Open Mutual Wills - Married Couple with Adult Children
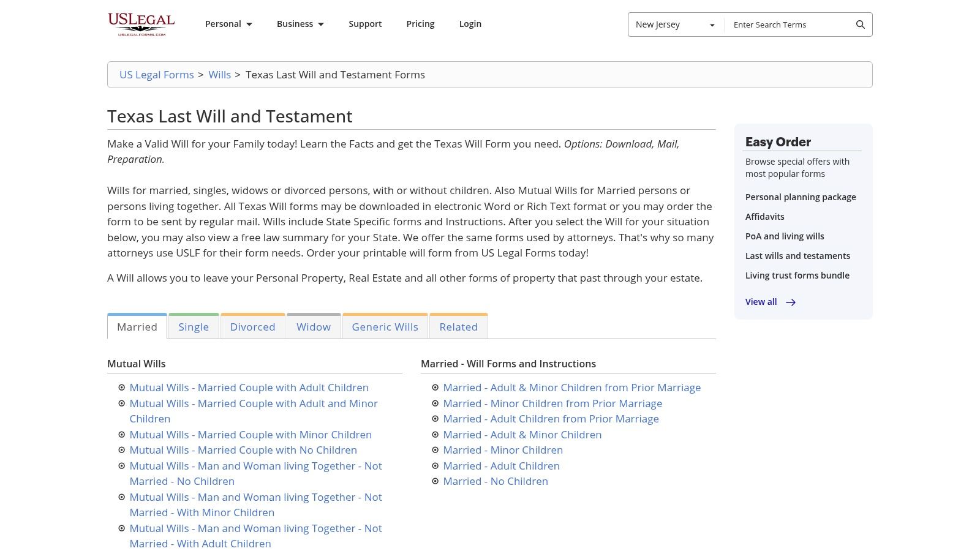 pos(249,388)
